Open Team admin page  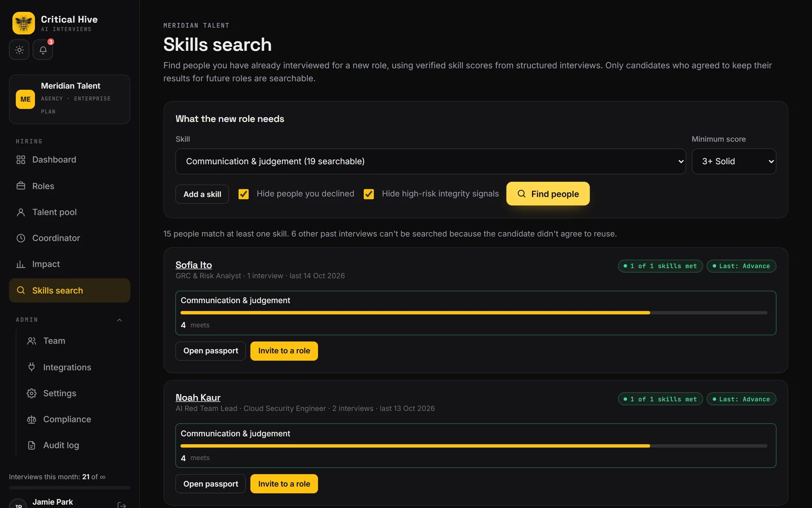(75, 341)
